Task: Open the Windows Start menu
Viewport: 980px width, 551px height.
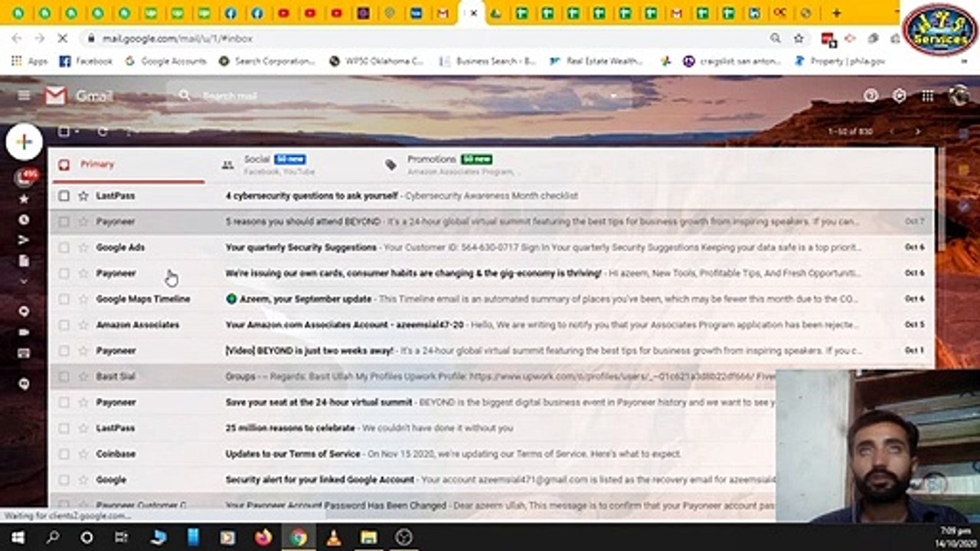Action: pos(17,537)
